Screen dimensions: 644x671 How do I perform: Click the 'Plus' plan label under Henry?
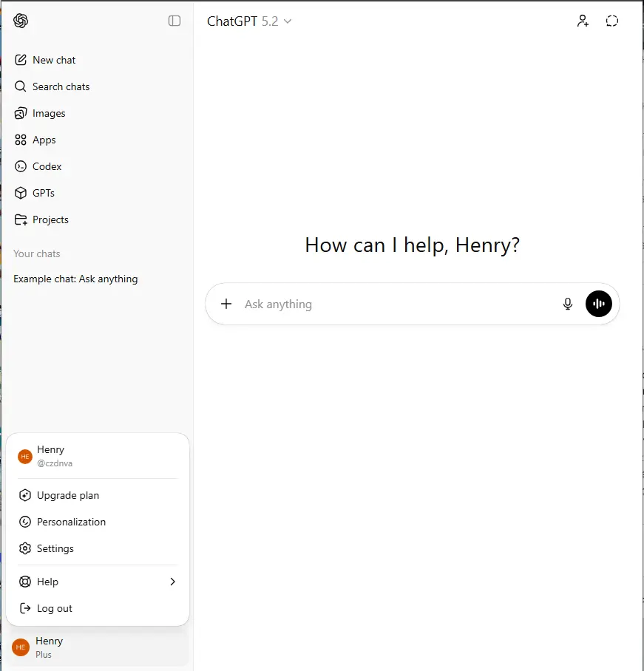[x=43, y=655]
